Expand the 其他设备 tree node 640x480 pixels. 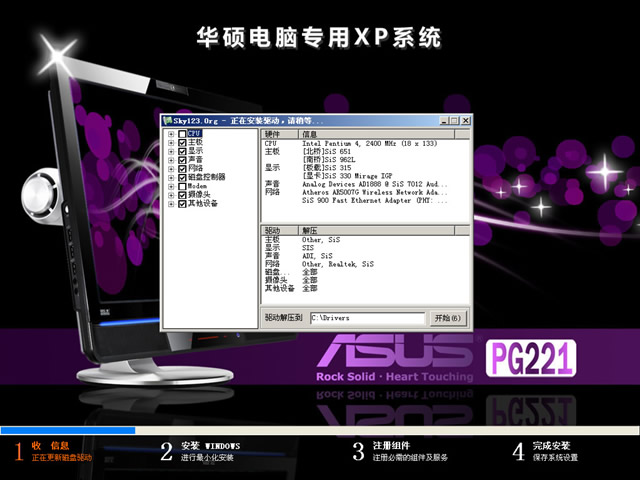171,204
